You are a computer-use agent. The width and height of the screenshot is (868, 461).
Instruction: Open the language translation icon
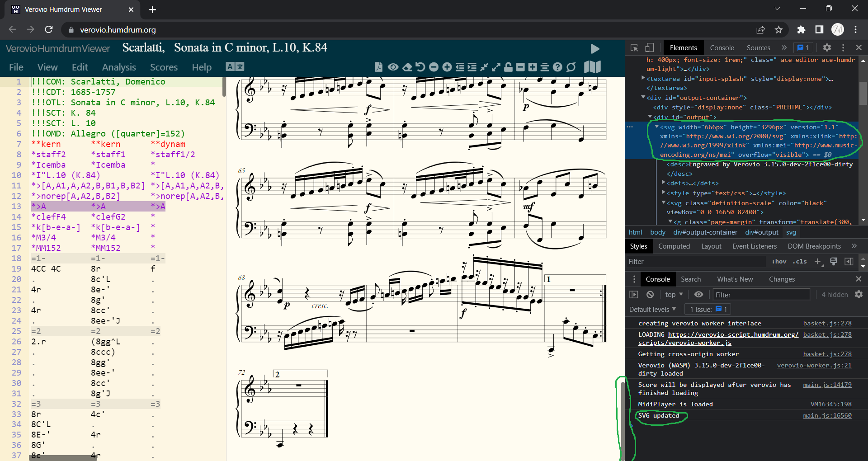pyautogui.click(x=235, y=67)
